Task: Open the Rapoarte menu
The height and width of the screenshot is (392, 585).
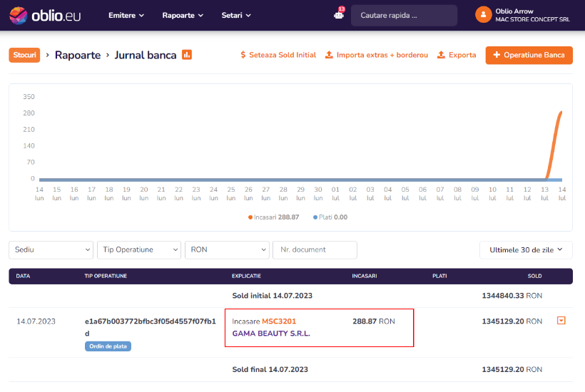Action: (183, 15)
